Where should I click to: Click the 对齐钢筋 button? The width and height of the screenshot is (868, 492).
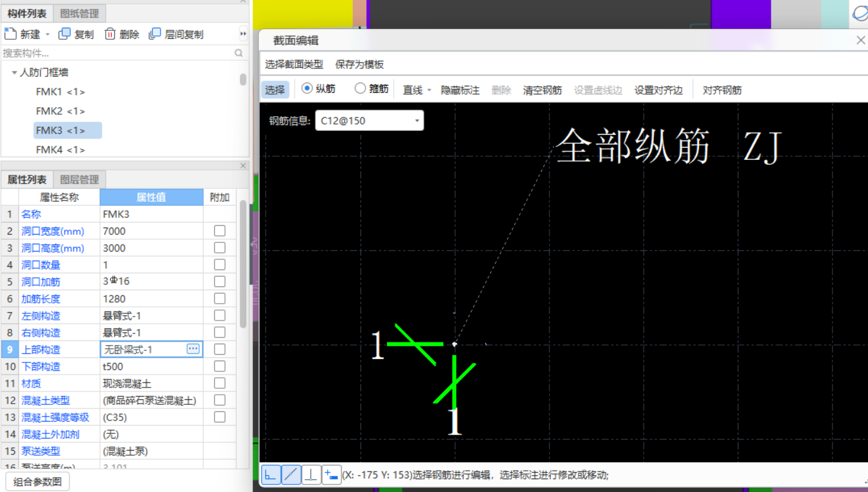(722, 90)
